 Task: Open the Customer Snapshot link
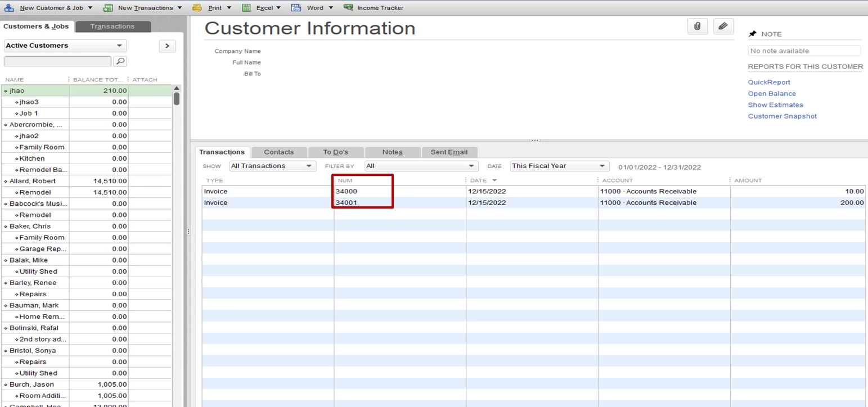tap(782, 116)
